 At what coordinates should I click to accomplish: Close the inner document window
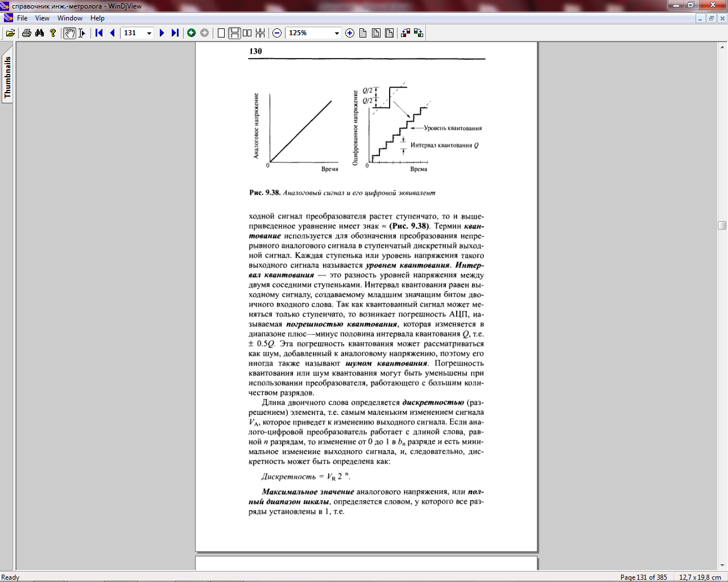click(x=721, y=18)
